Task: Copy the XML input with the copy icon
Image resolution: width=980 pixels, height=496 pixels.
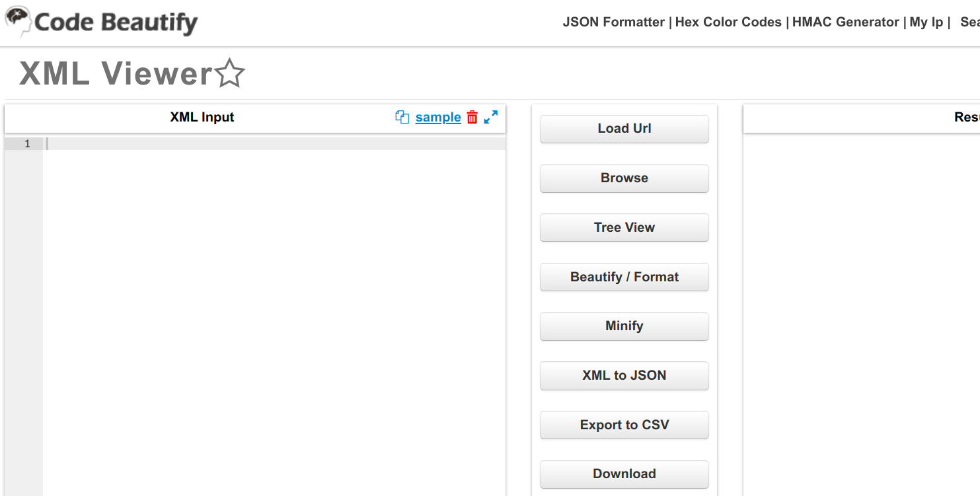Action: (402, 117)
